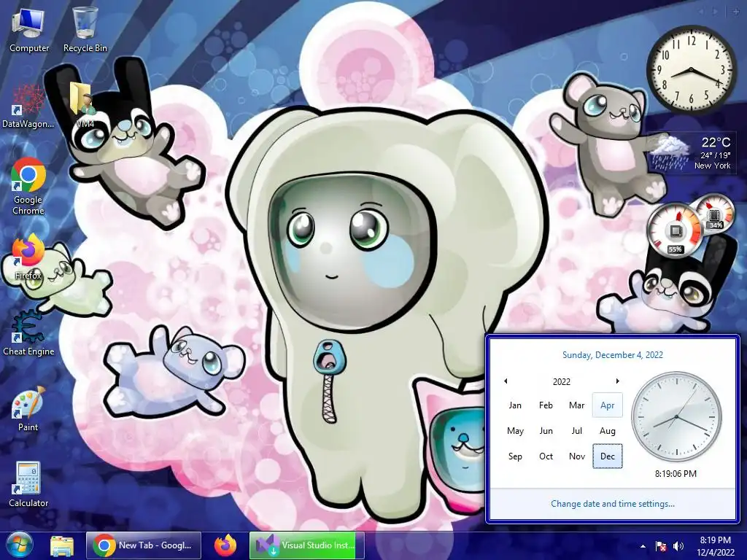Viewport: 747px width, 560px height.
Task: Show hidden system tray icons
Action: point(643,546)
